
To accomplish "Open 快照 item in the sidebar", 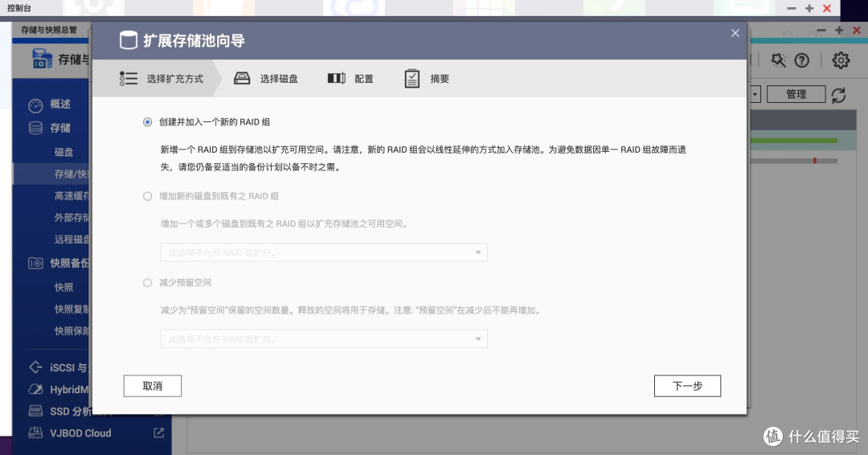I will 63,287.
